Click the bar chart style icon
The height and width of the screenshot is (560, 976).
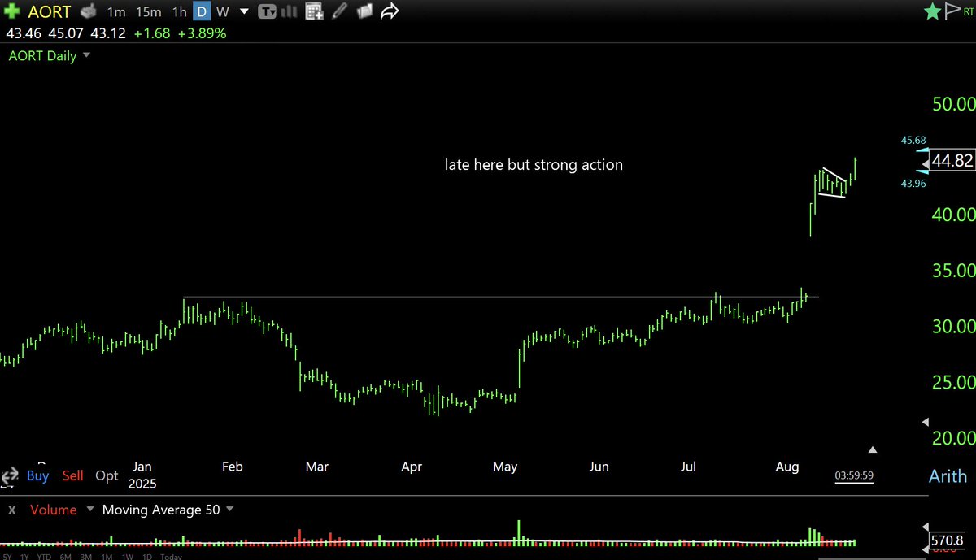pyautogui.click(x=290, y=12)
